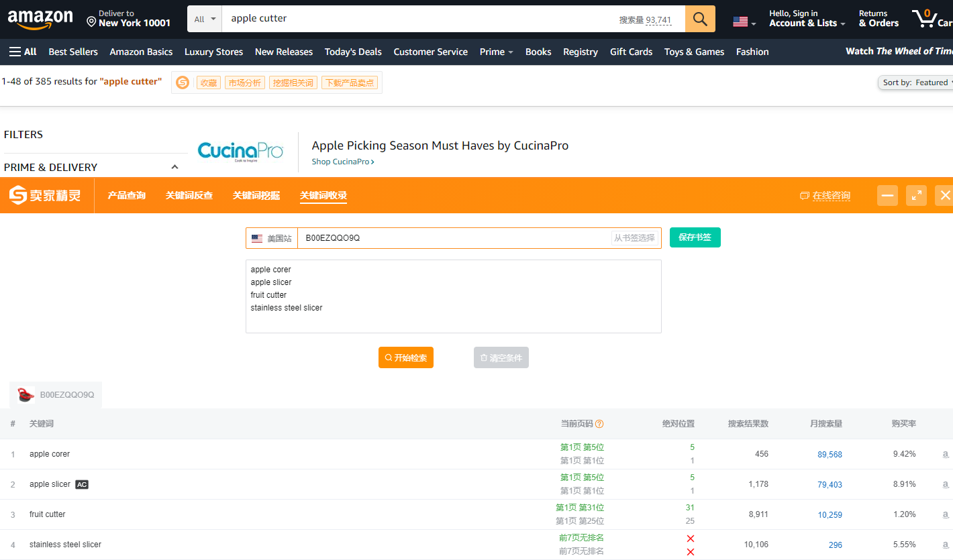This screenshot has width=953, height=560.
Task: Switch to the 关键词挖掘 tab
Action: coord(256,195)
